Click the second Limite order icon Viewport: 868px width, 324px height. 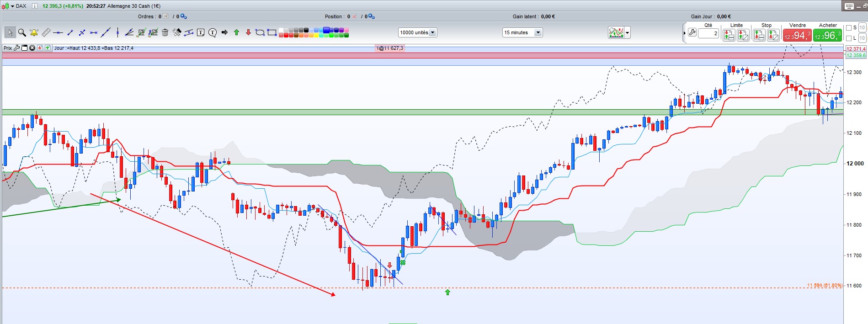(x=743, y=35)
